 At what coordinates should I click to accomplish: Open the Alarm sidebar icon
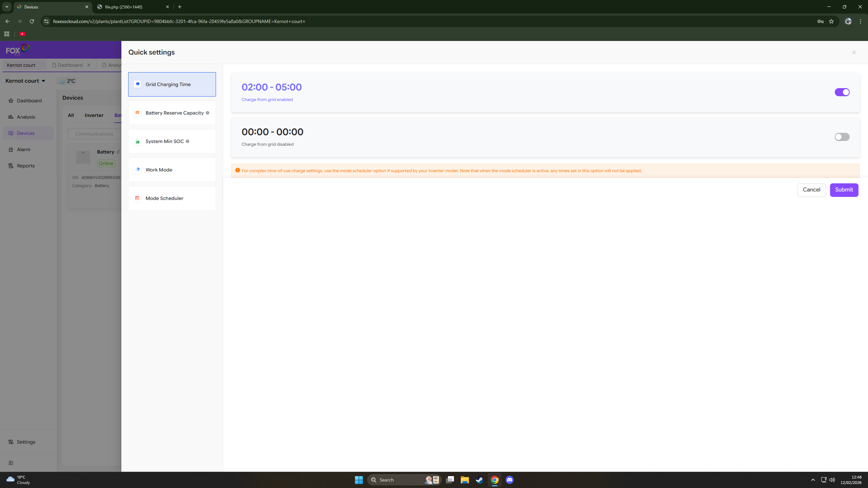11,149
